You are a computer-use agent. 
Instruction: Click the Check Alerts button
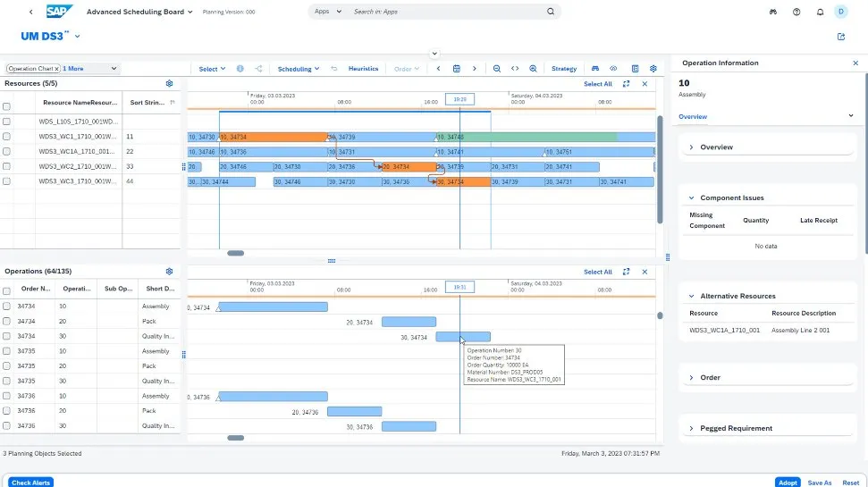point(31,483)
